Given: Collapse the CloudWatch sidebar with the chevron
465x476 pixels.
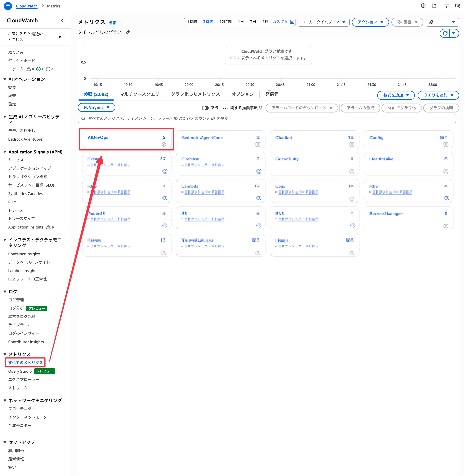Looking at the screenshot, I should (62, 20).
